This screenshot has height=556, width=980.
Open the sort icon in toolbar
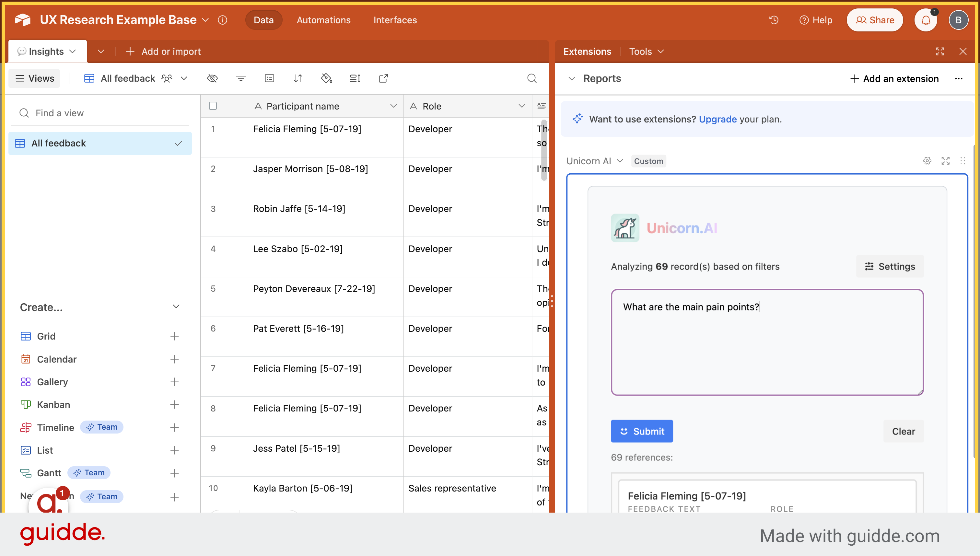point(298,78)
